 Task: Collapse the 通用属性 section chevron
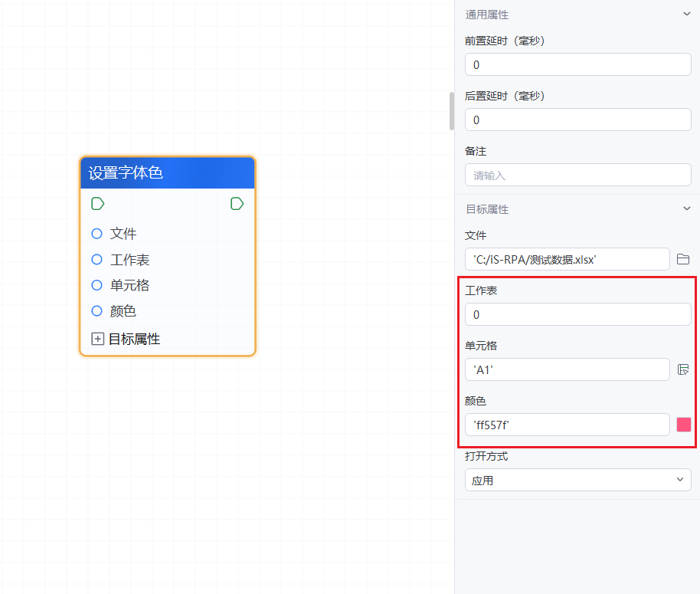click(686, 14)
